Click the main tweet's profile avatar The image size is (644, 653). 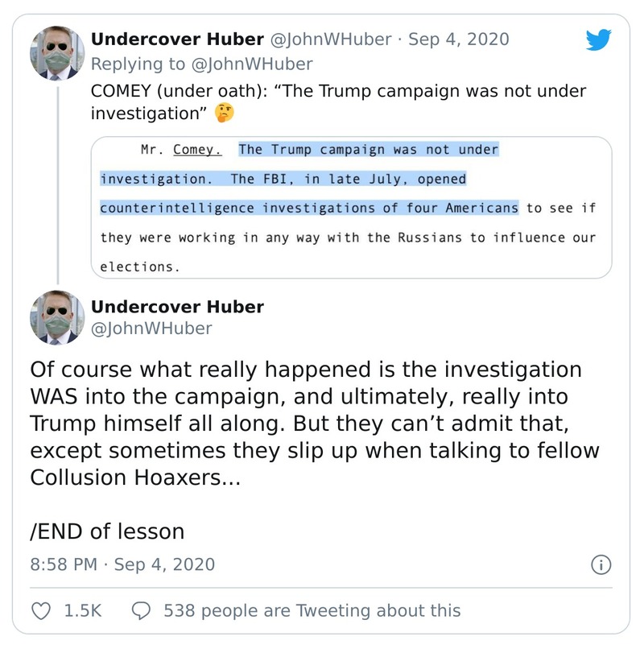click(57, 318)
